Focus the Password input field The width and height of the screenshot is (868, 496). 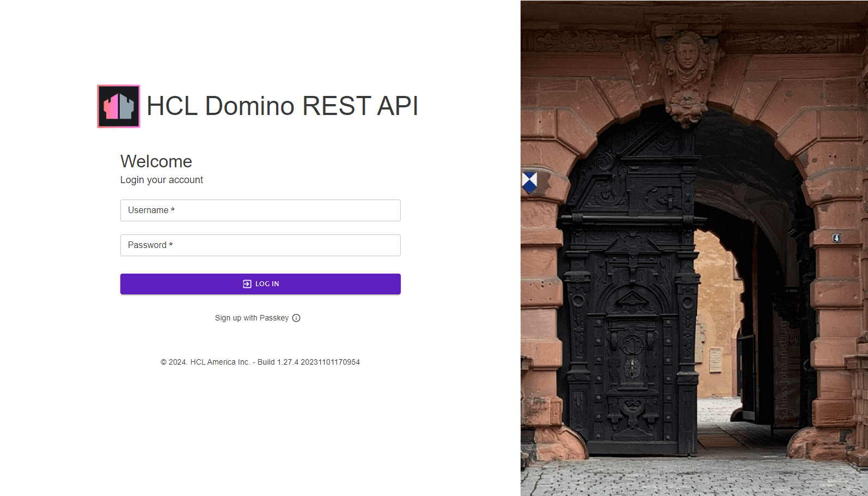[260, 245]
